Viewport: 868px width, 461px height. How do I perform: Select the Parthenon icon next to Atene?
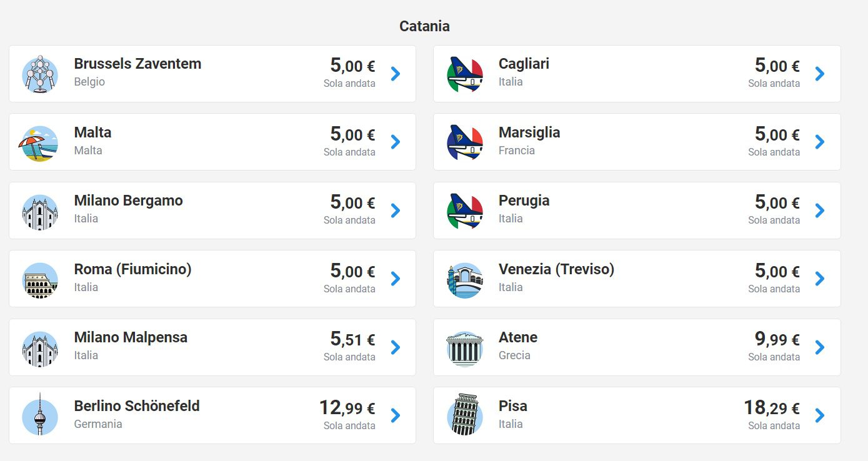coord(464,347)
